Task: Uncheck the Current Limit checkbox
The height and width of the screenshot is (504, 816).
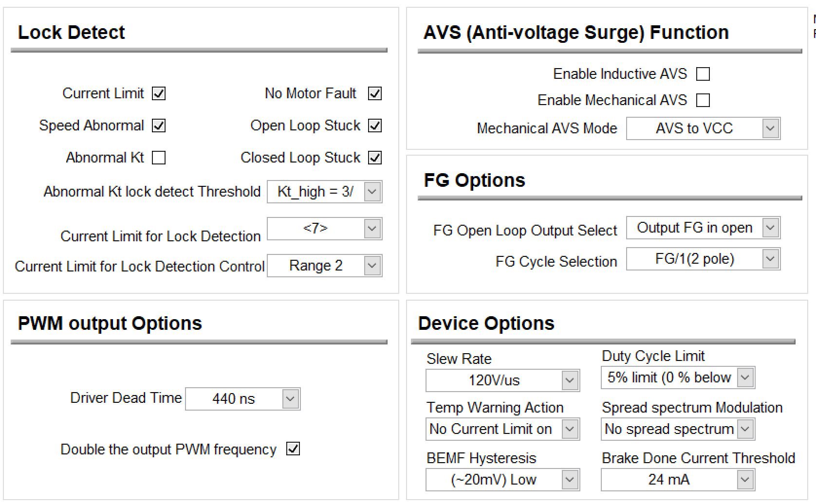Action: click(x=159, y=93)
